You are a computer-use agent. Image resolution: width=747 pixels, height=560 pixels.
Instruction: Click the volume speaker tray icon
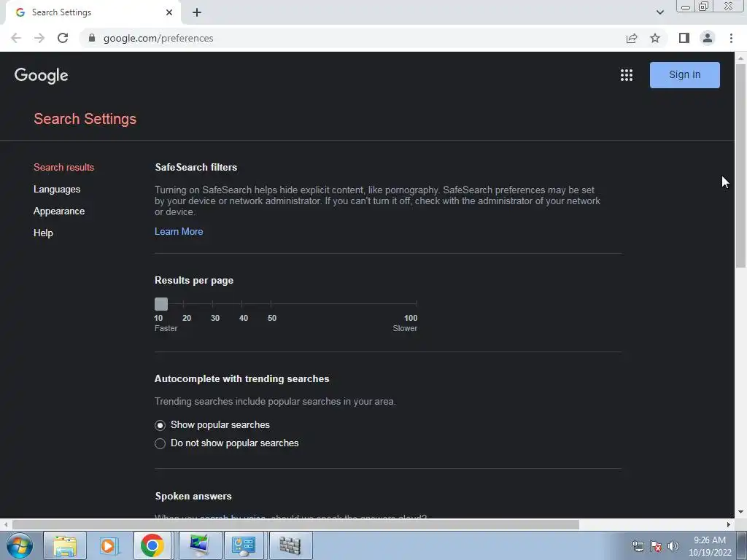(x=673, y=546)
